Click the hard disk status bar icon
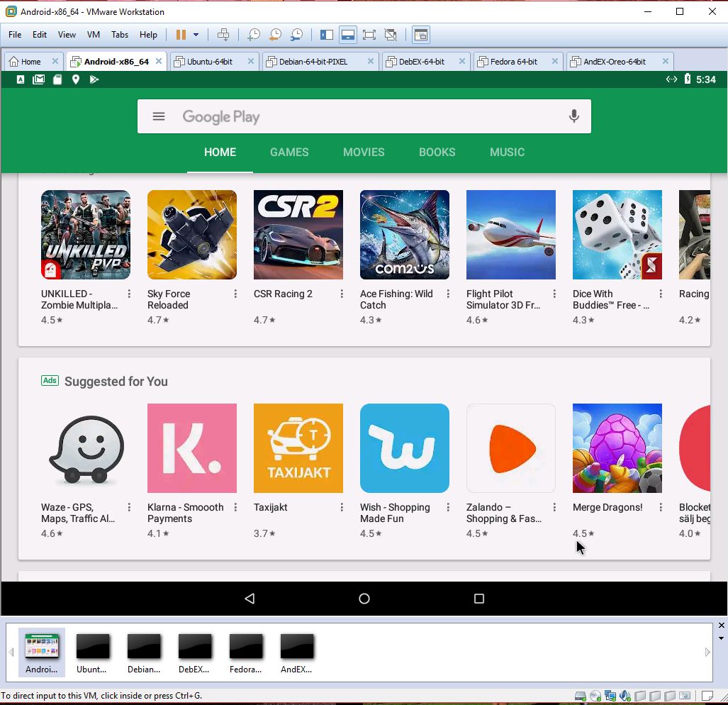Image resolution: width=728 pixels, height=705 pixels. [x=581, y=696]
